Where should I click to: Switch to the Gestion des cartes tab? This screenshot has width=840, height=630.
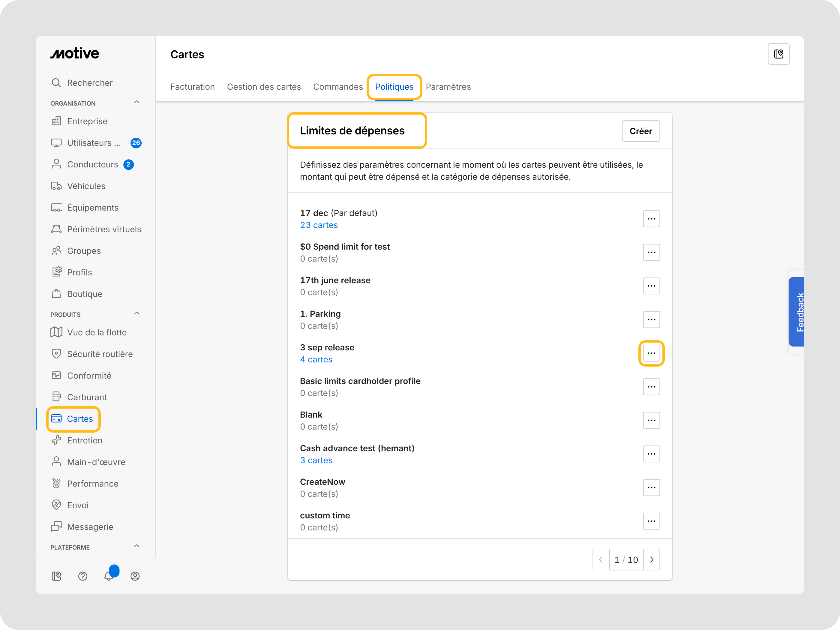(x=264, y=87)
